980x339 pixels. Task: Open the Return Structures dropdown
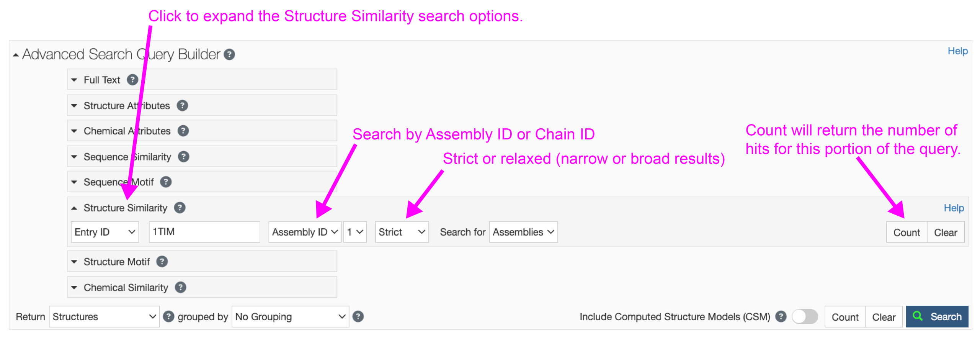(x=104, y=317)
